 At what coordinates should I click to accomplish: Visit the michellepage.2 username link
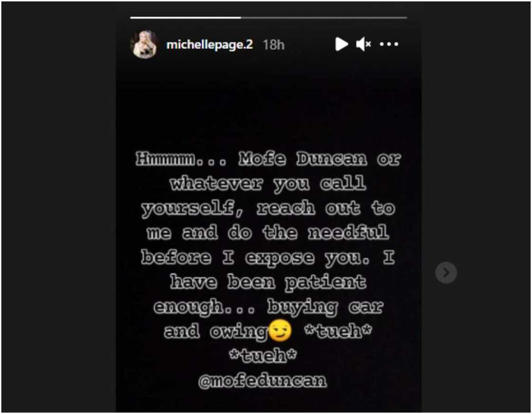209,45
